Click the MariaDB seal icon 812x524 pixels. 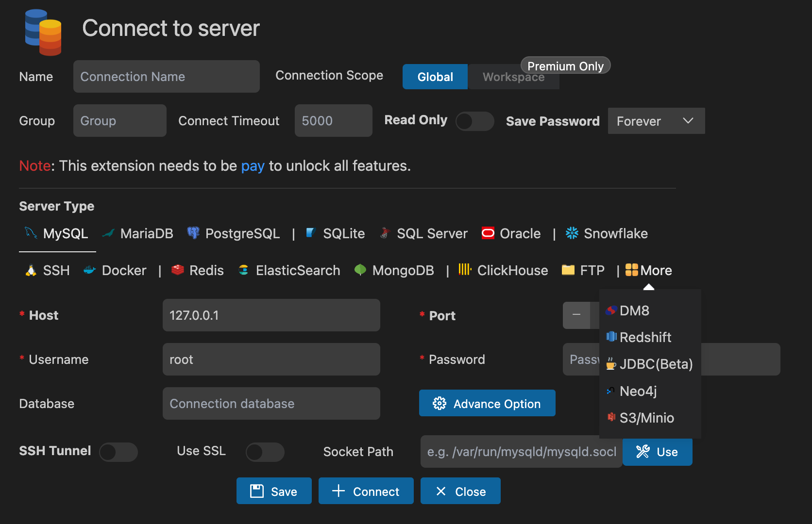click(108, 233)
